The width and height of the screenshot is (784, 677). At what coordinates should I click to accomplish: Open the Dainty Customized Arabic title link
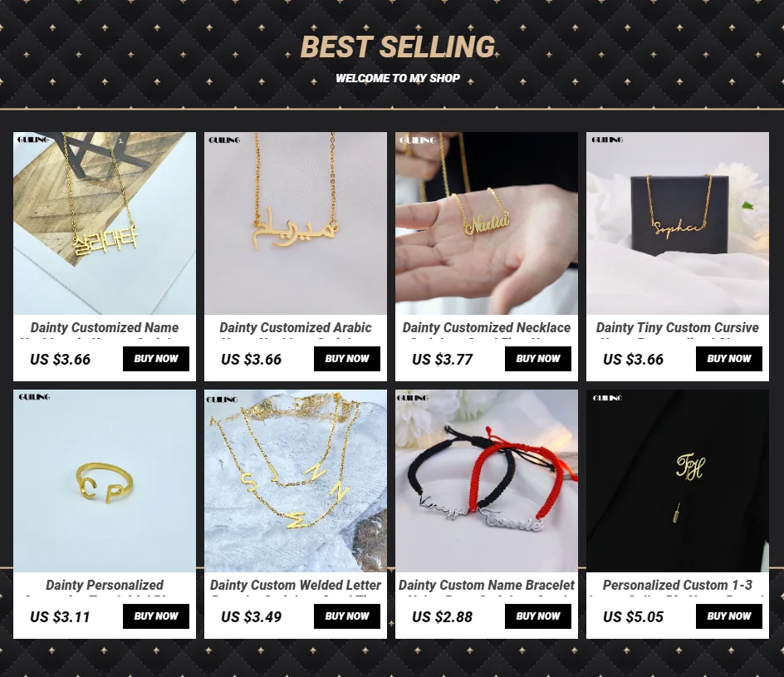pyautogui.click(x=296, y=328)
